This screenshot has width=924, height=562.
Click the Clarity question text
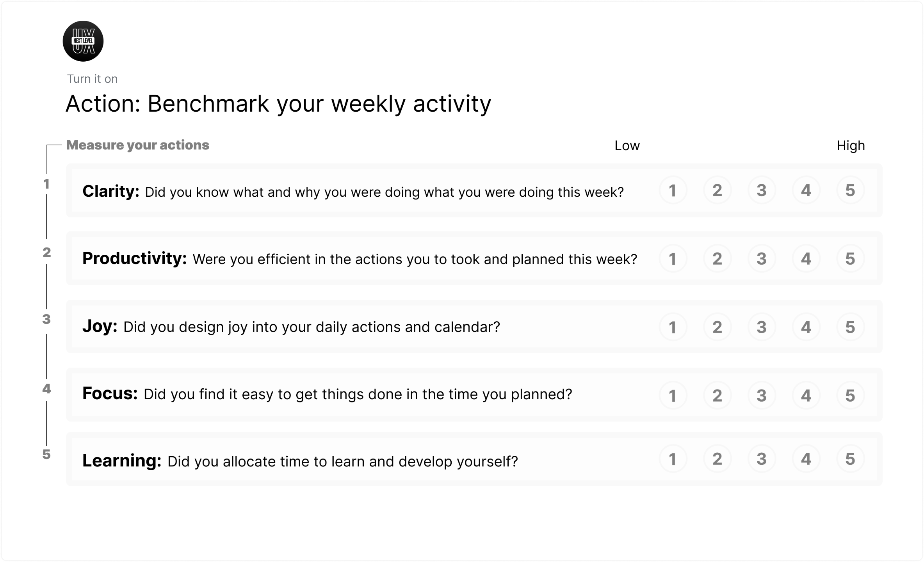point(385,192)
